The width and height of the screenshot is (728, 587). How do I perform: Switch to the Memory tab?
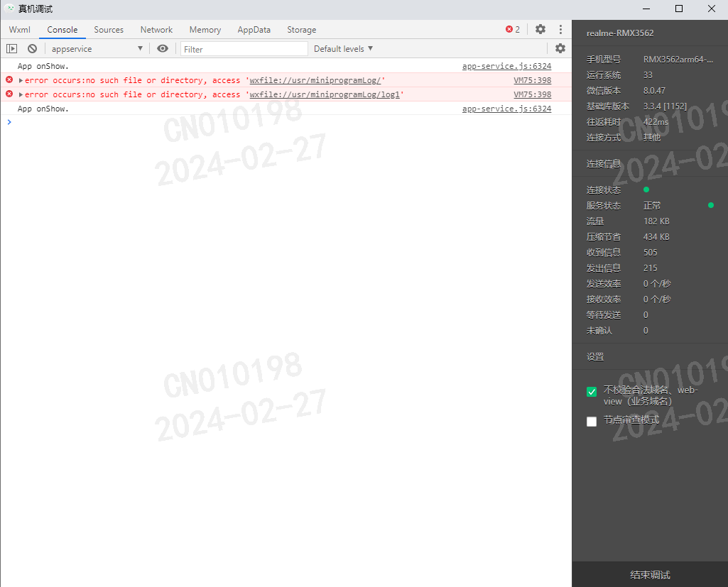point(205,30)
